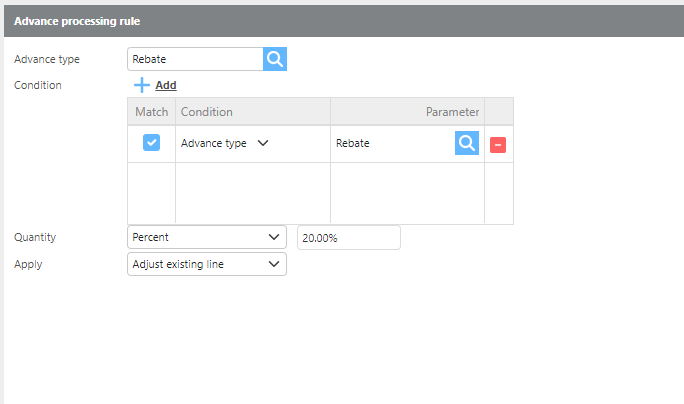Click the Advance type field label
Image resolution: width=684 pixels, height=404 pixels.
pos(47,59)
